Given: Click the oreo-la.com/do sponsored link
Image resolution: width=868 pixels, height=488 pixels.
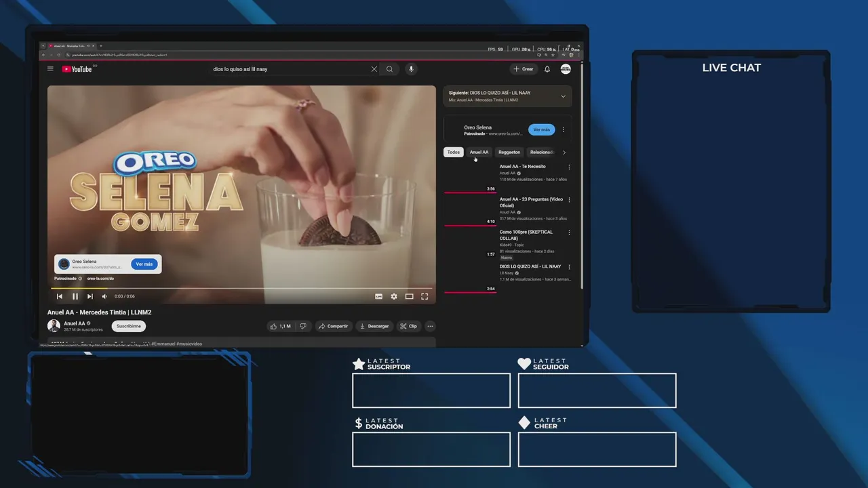Looking at the screenshot, I should (100, 279).
